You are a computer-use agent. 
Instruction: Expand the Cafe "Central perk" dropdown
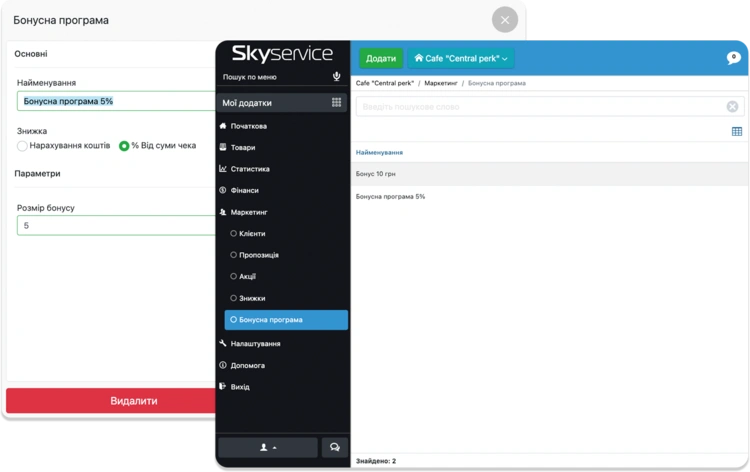(461, 58)
